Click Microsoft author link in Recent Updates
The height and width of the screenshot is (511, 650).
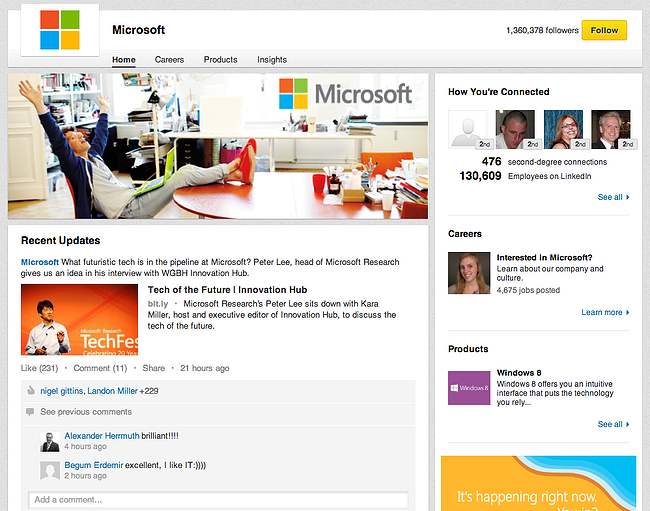[x=40, y=262]
